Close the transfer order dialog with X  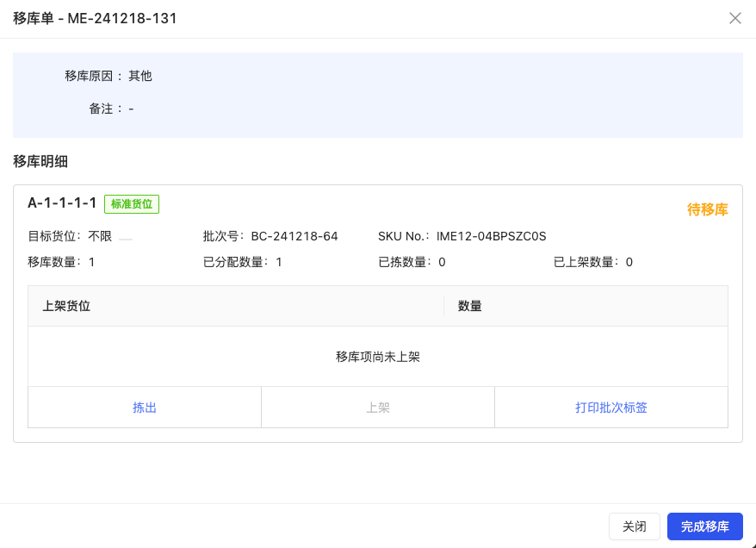tap(734, 18)
